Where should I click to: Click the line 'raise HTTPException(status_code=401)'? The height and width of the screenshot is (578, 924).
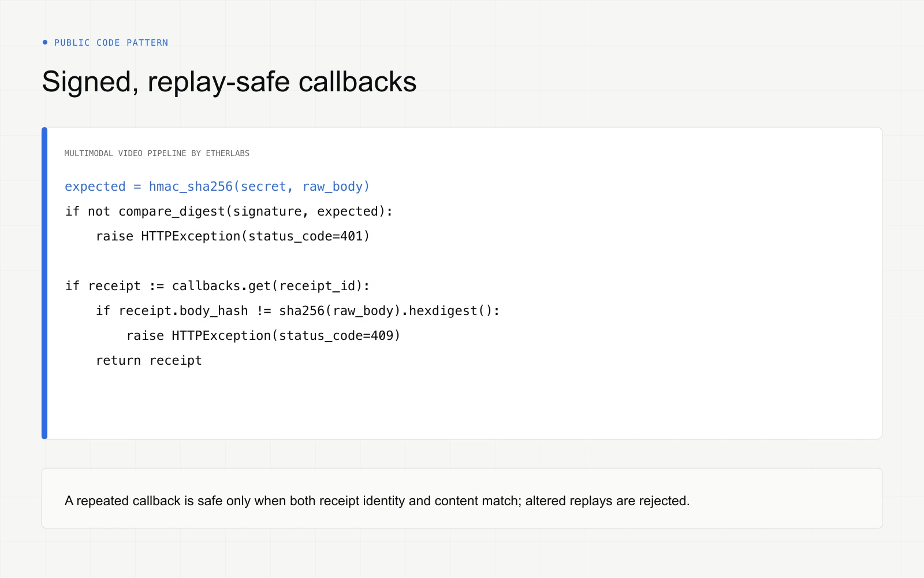233,236
